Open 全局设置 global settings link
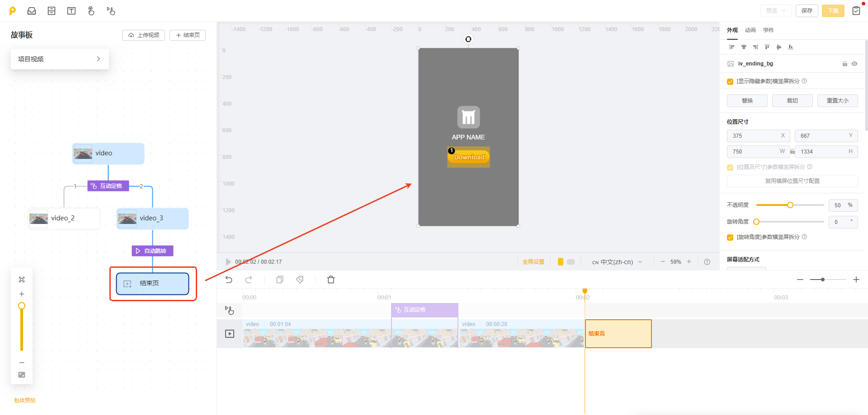The image size is (868, 415). [x=533, y=262]
